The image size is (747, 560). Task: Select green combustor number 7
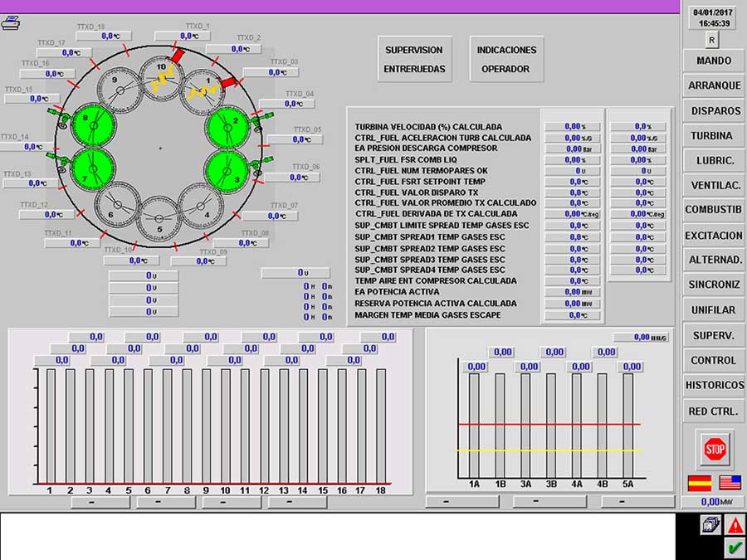click(x=93, y=168)
